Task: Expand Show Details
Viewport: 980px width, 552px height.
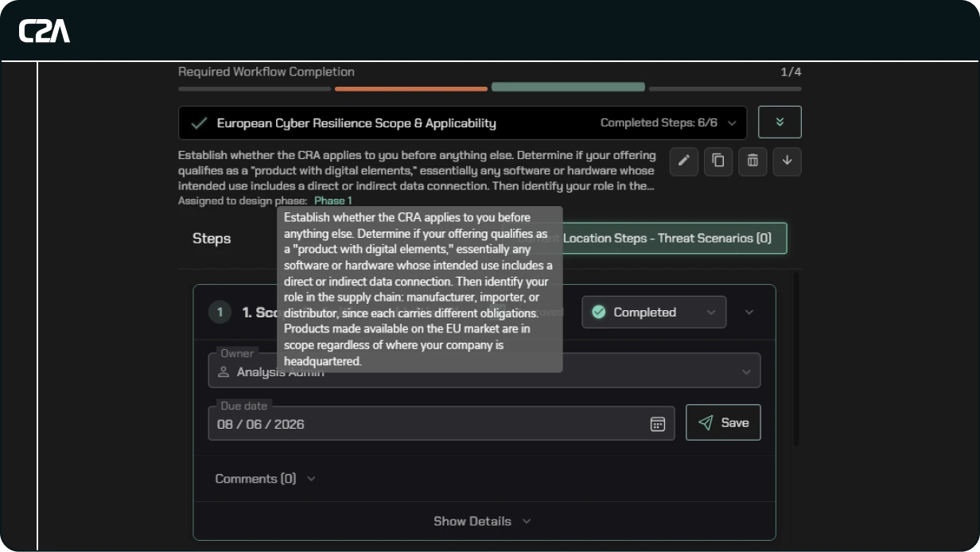Action: pyautogui.click(x=482, y=522)
